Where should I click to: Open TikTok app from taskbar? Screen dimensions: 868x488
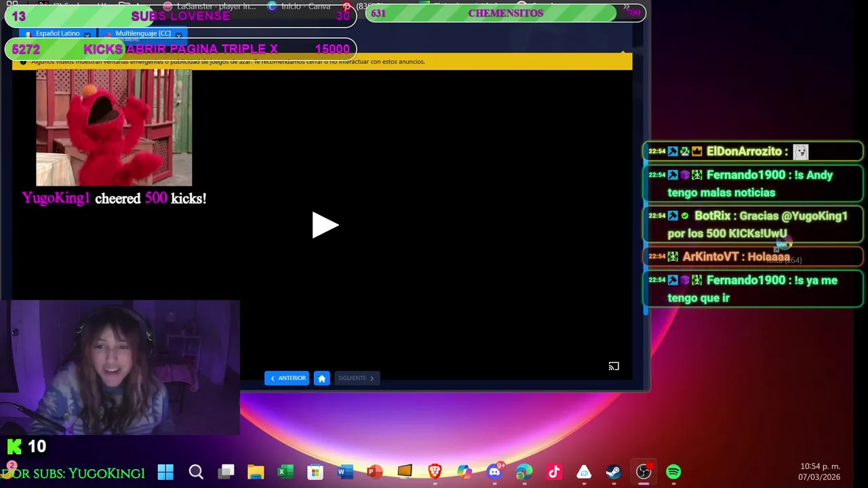(554, 472)
